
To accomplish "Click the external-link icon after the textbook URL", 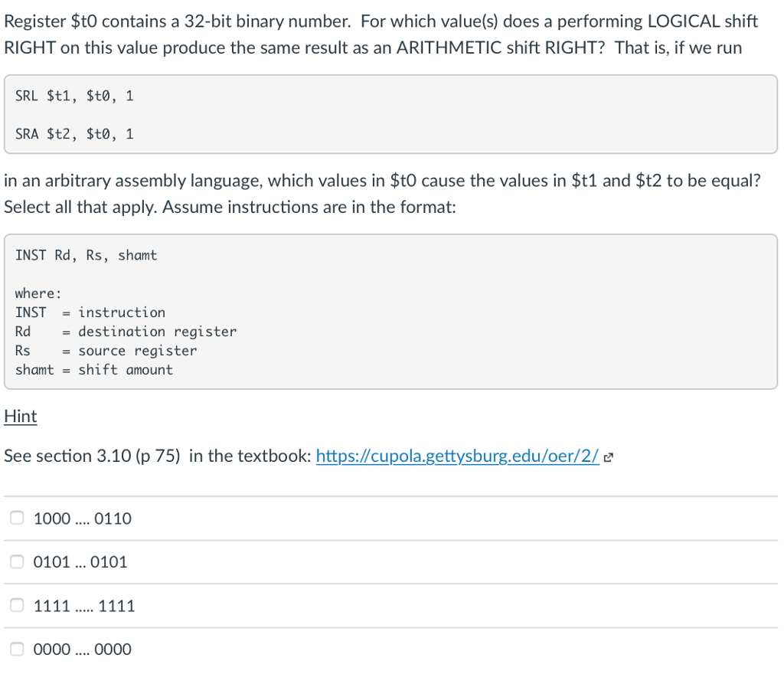I will 608,455.
